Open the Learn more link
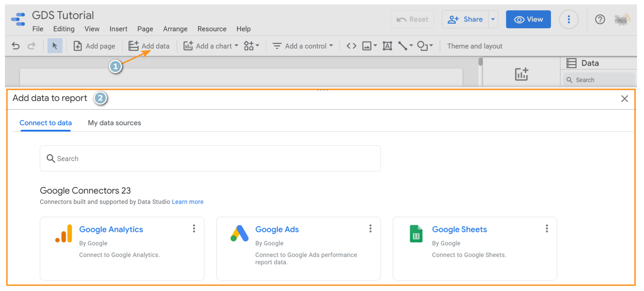This screenshot has height=291, width=644. tap(187, 202)
